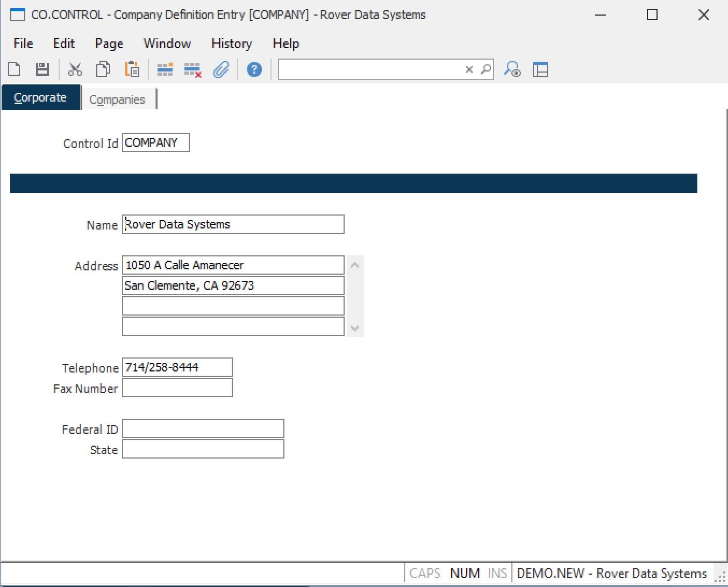Open attachments with the paperclip icon

pos(221,69)
